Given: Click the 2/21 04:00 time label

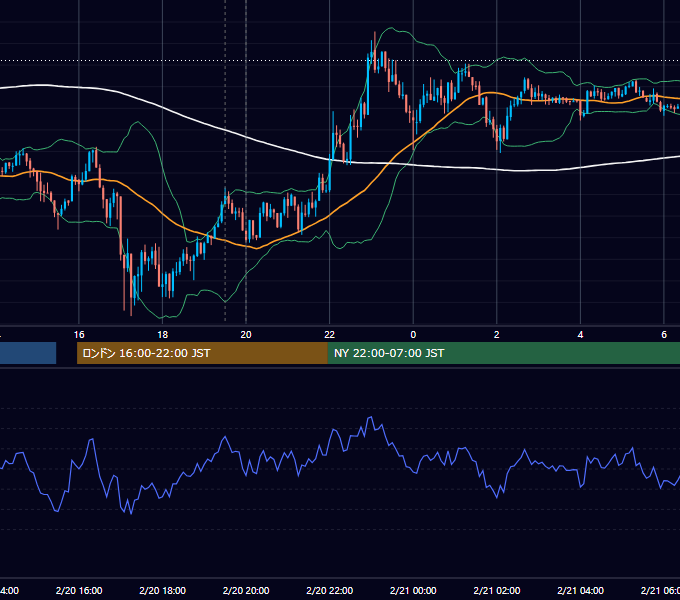Looking at the screenshot, I should click(x=580, y=590).
